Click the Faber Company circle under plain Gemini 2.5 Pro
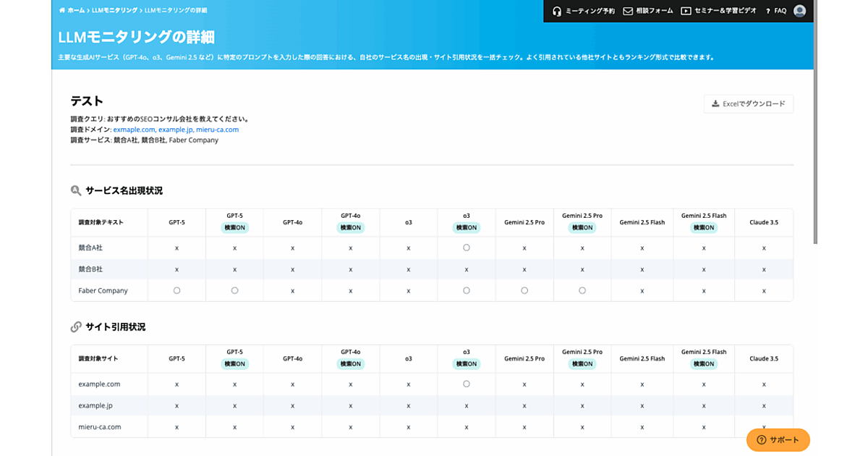 click(x=524, y=290)
